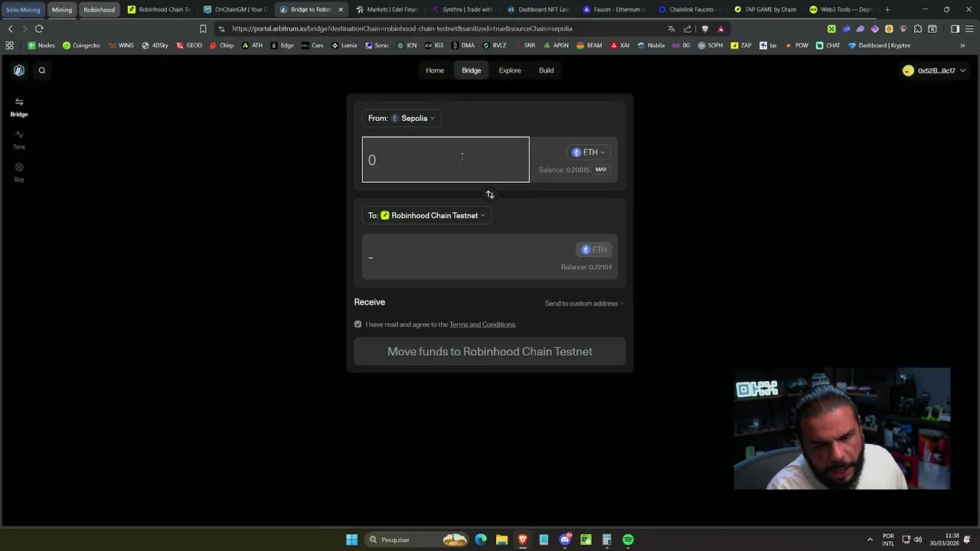The height and width of the screenshot is (551, 980).
Task: Open the Chirp bookmark
Action: [x=221, y=45]
